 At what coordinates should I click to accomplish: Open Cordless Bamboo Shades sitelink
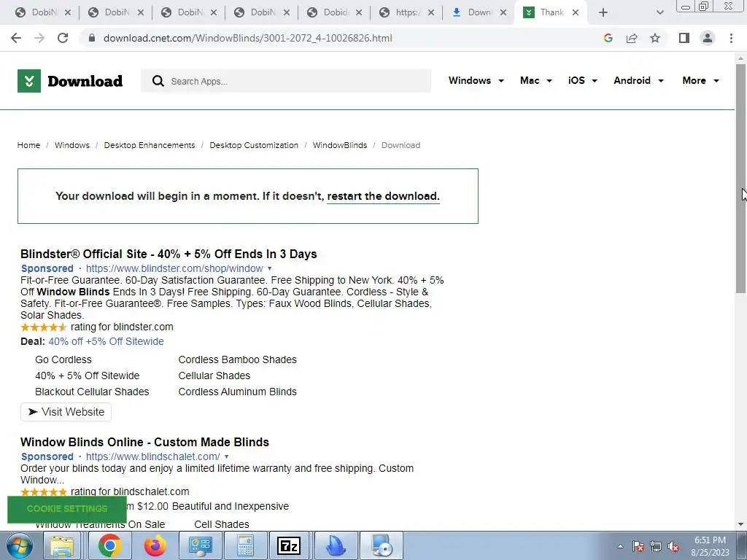[237, 359]
